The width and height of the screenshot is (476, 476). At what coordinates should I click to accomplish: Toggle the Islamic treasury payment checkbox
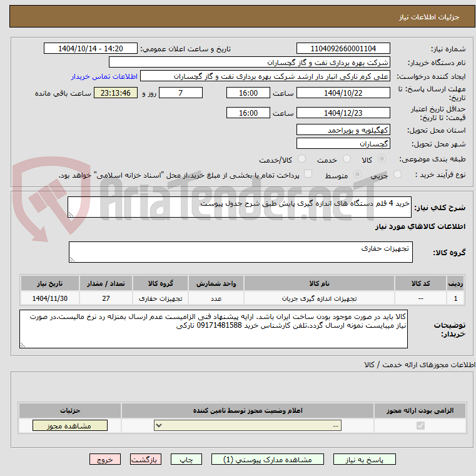308,174
